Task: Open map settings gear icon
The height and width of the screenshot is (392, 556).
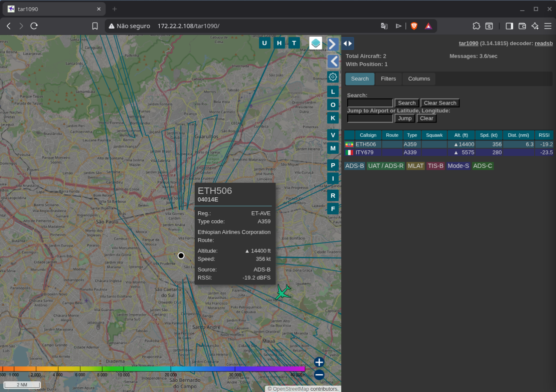Action: tap(333, 77)
